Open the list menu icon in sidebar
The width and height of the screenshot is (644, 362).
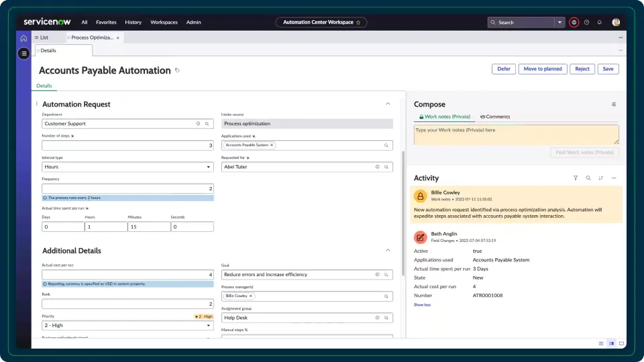click(x=24, y=54)
